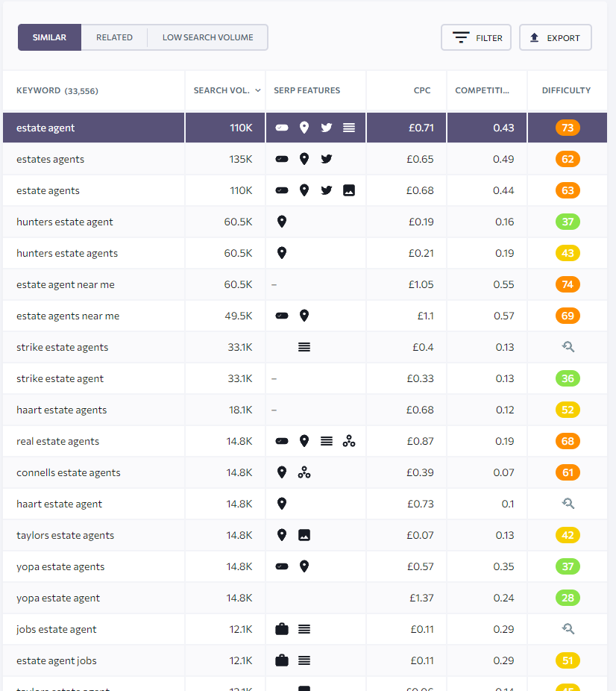The height and width of the screenshot is (691, 616).
Task: Export the keyword list
Action: [x=555, y=37]
